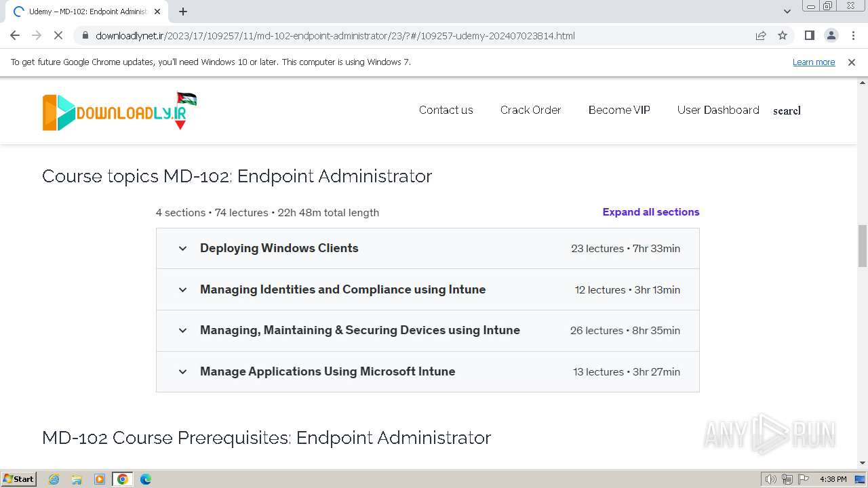Click the Downloadly.ir logo

pos(119,110)
